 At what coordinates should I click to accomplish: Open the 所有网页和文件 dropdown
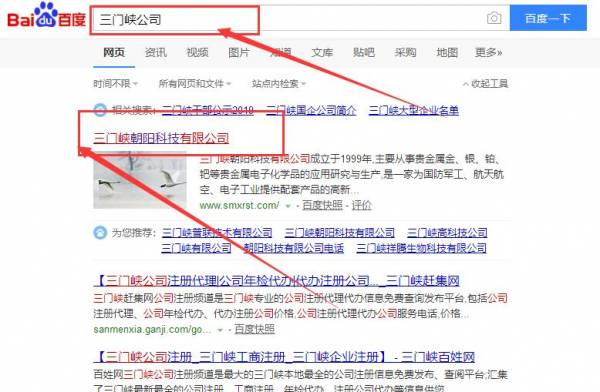[x=195, y=83]
